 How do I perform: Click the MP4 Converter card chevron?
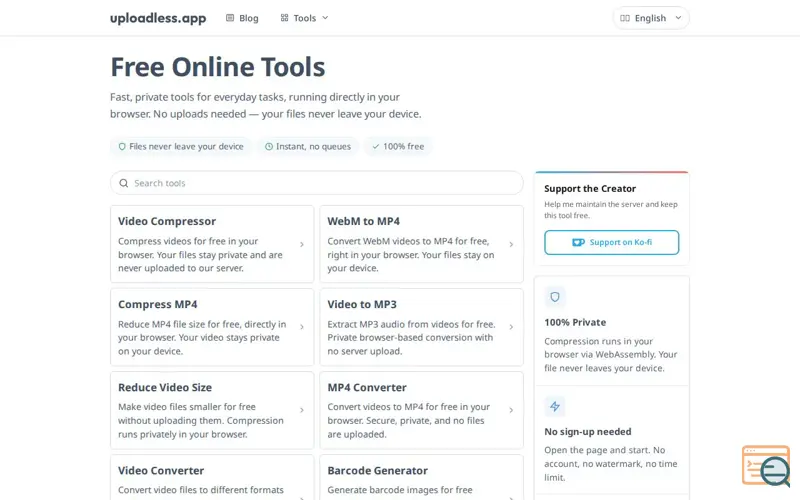click(x=511, y=410)
